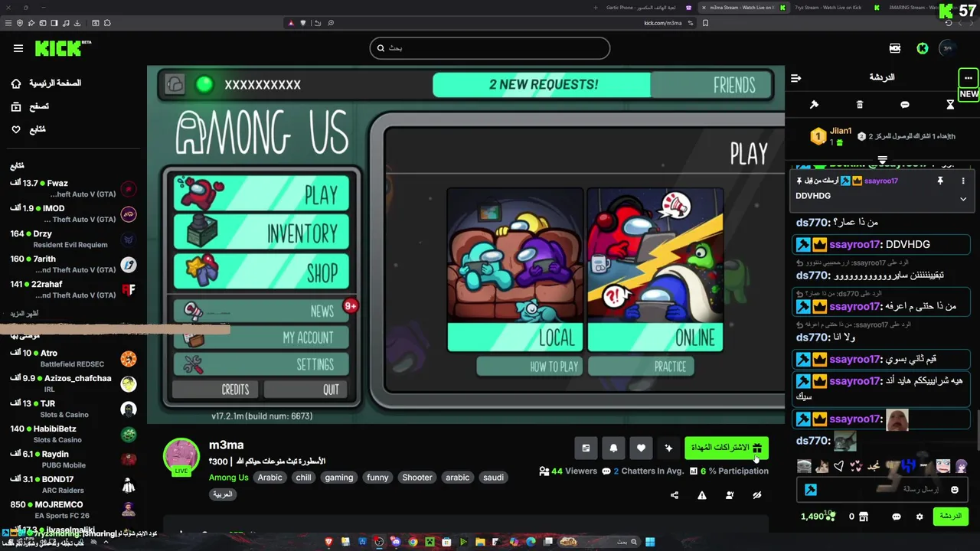Click the sparkle icon button

click(x=668, y=448)
